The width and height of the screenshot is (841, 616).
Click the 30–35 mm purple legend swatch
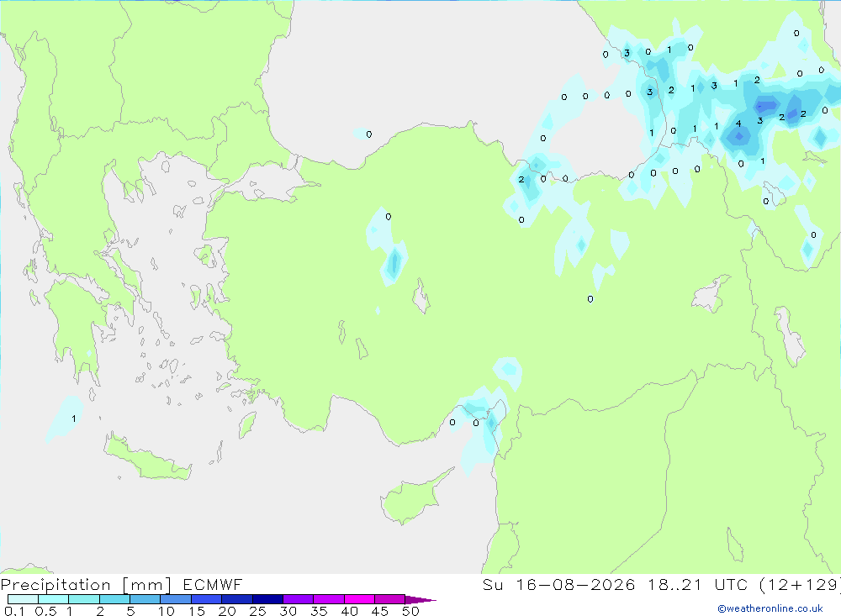[299, 599]
